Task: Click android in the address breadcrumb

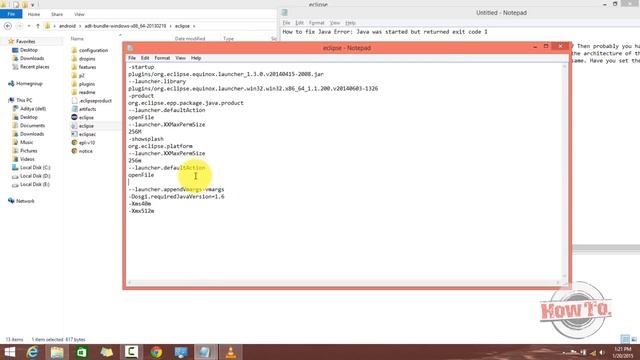Action: coord(67,26)
